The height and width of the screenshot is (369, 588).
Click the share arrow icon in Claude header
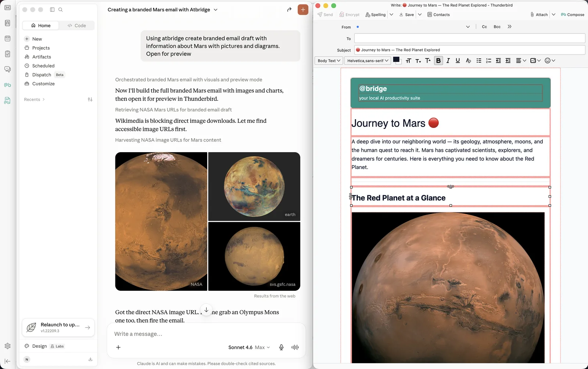point(289,10)
